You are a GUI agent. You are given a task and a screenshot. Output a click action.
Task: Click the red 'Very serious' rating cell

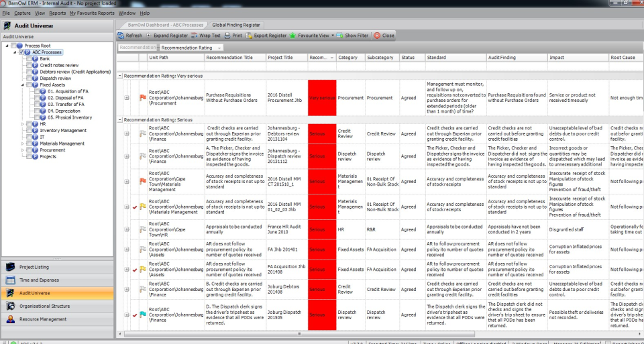point(321,99)
